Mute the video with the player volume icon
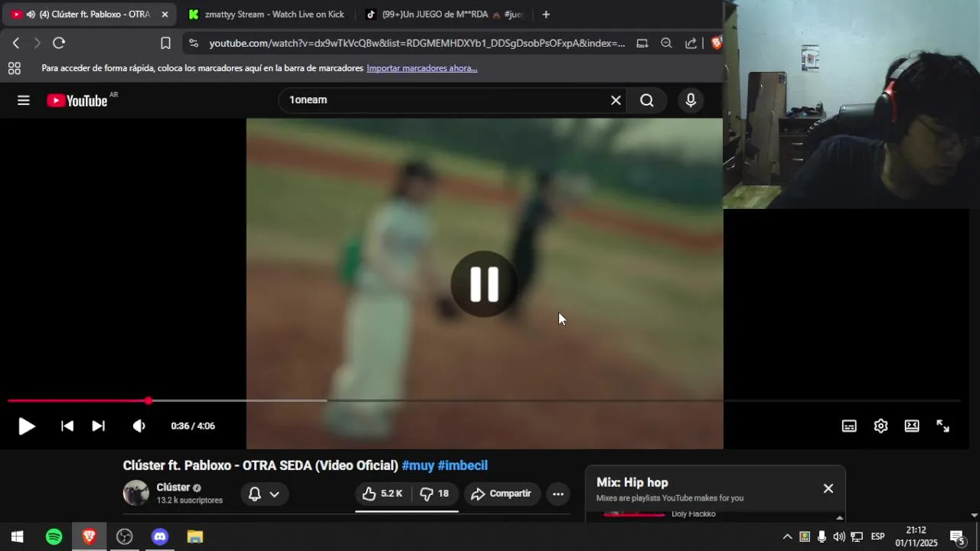 tap(139, 426)
